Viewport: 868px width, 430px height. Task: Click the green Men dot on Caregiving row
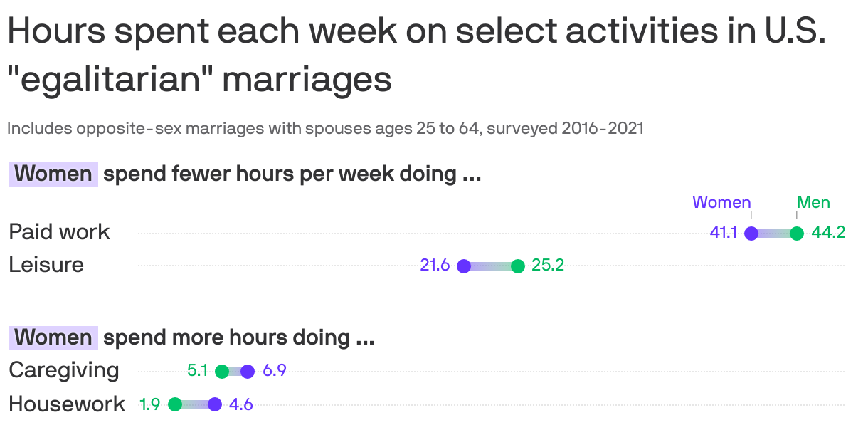pos(221,371)
